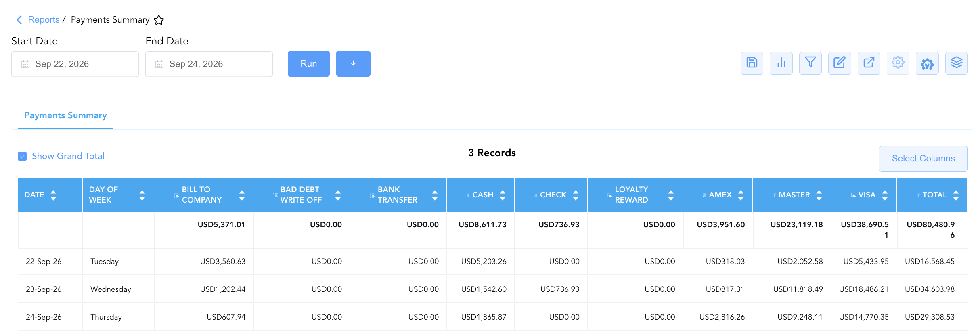Viewport: 980px width, 335px height.
Task: Click calendar icon in End Date field
Action: click(159, 64)
